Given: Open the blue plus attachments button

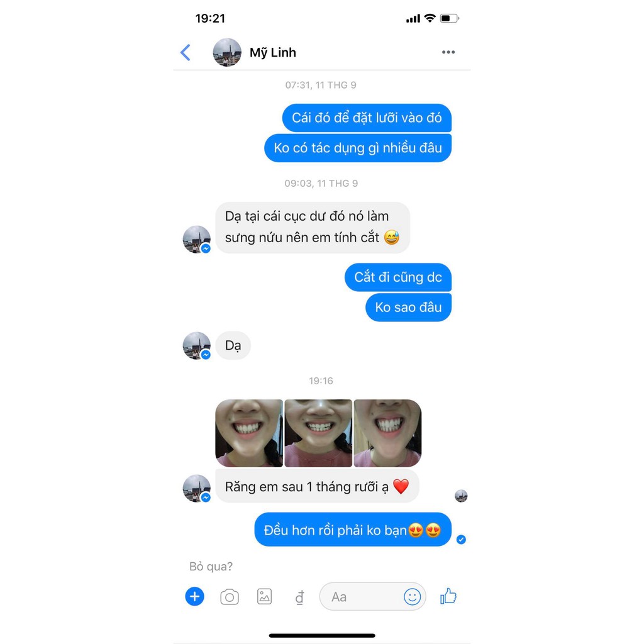Looking at the screenshot, I should 195,596.
